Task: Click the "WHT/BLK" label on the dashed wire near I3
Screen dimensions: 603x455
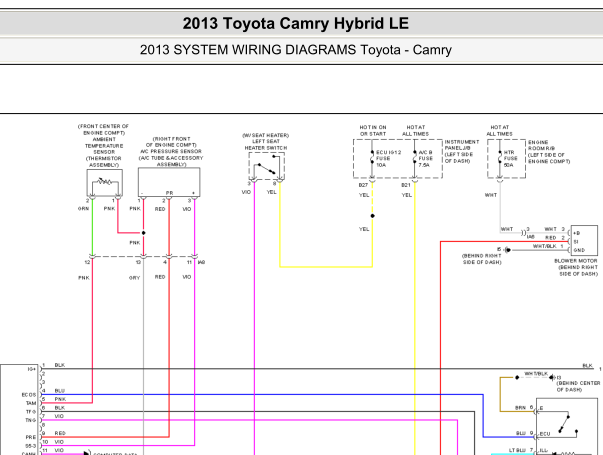Action: [536, 374]
